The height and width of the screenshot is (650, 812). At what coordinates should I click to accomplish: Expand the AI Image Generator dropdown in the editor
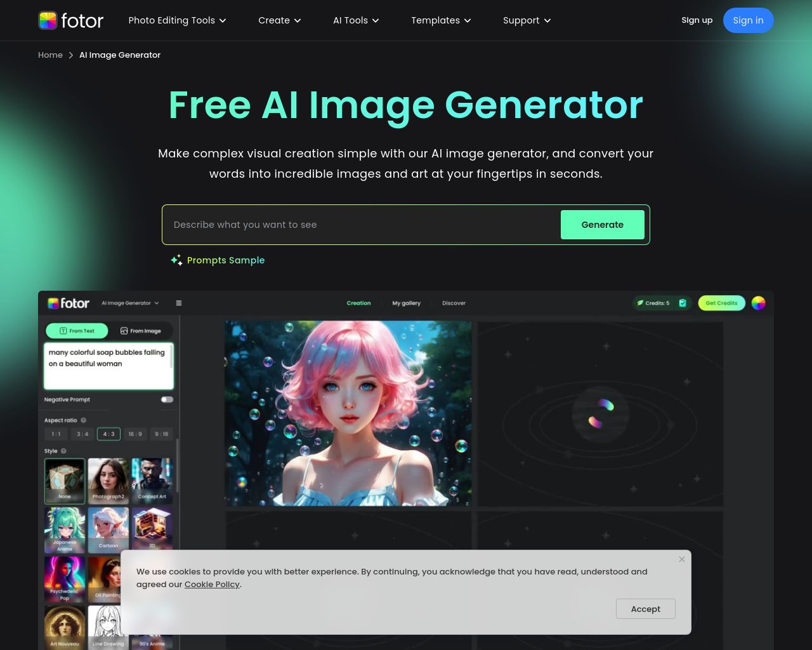pos(129,303)
